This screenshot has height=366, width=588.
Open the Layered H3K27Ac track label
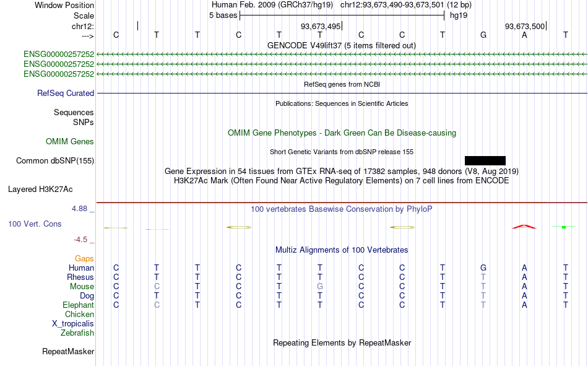tap(40, 190)
